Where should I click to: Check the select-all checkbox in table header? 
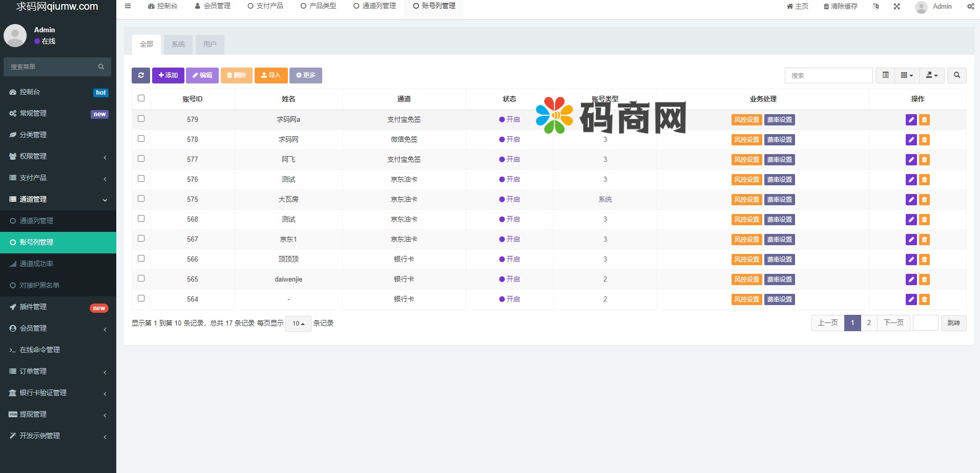(x=141, y=98)
